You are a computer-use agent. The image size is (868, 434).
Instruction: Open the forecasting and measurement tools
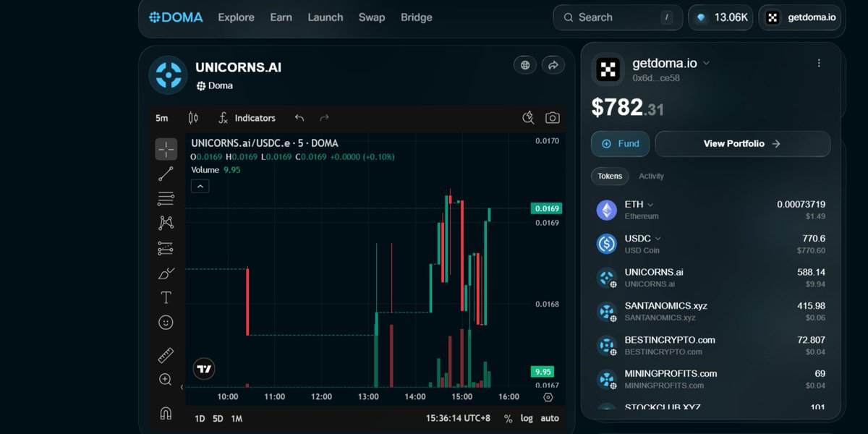click(x=166, y=248)
